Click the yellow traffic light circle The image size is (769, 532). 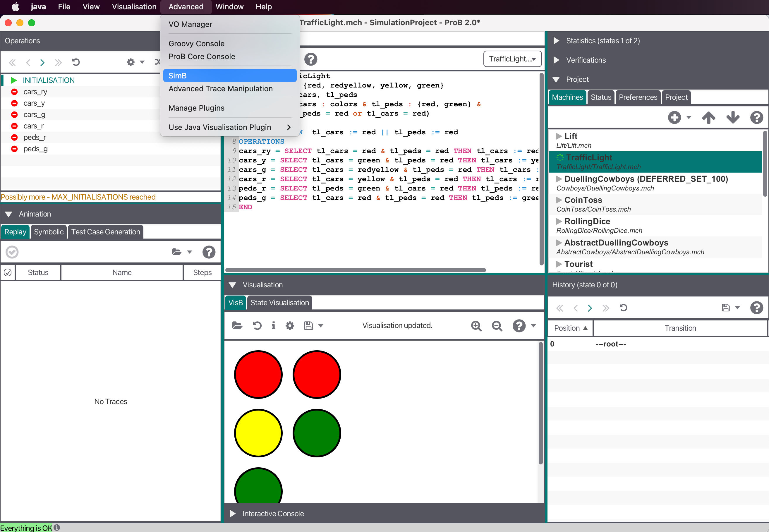pos(258,433)
